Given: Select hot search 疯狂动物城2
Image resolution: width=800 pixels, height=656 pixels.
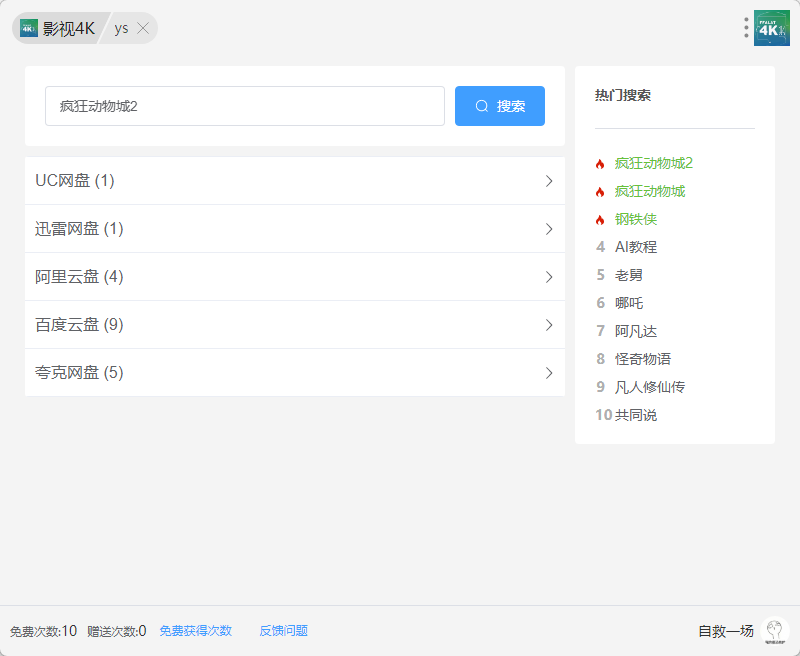Looking at the screenshot, I should (653, 163).
